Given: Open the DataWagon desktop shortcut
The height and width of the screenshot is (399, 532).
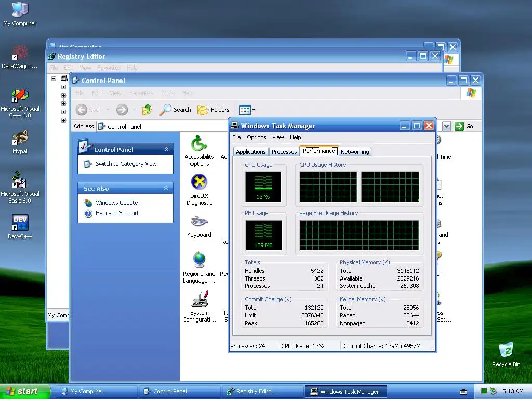Looking at the screenshot, I should coord(20,57).
